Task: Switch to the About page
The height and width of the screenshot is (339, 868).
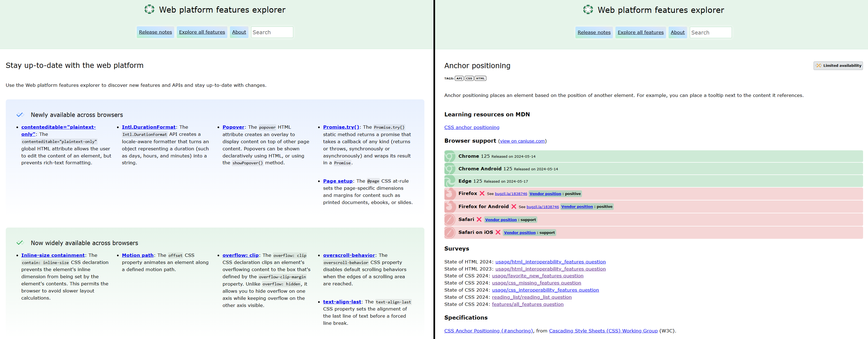Action: 239,32
